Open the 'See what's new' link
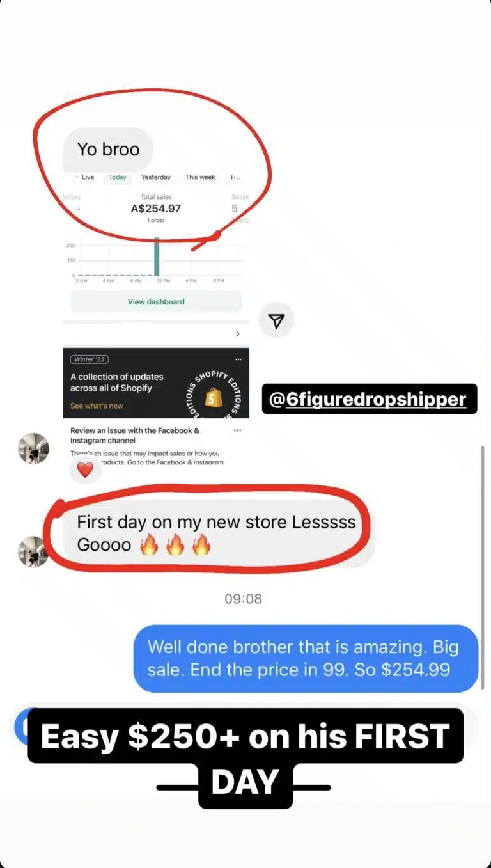The width and height of the screenshot is (491, 868). pos(97,406)
